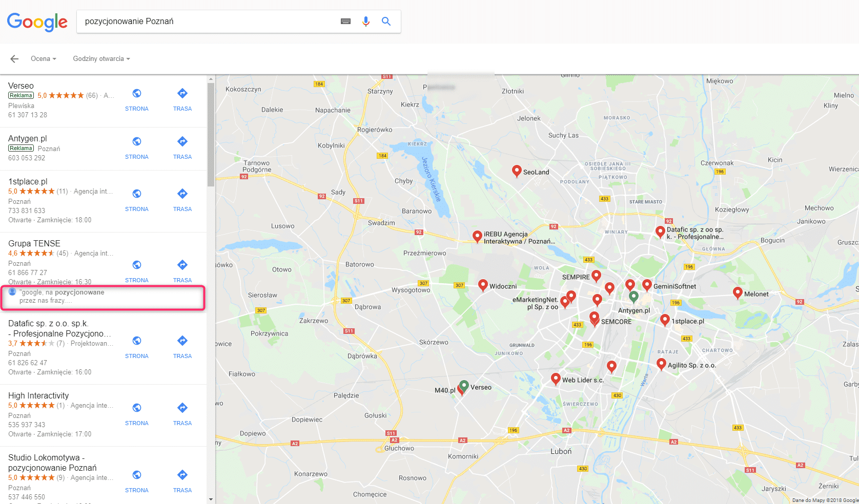The width and height of the screenshot is (859, 504).
Task: Open the Verseo website globe icon
Action: (137, 93)
